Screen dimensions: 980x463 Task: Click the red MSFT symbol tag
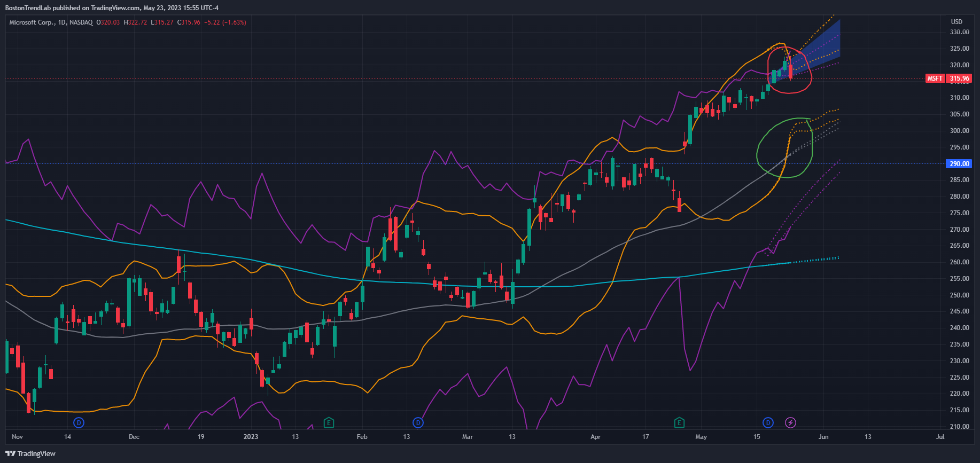(935, 79)
